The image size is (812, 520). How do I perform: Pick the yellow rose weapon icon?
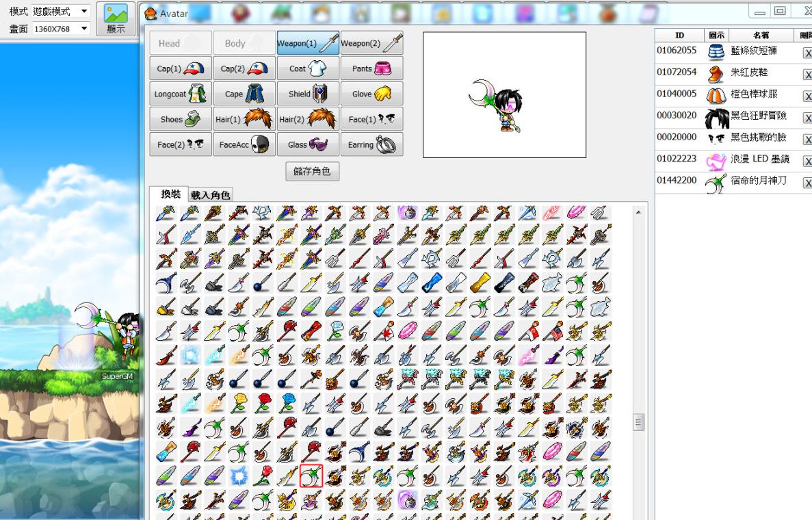pos(238,402)
